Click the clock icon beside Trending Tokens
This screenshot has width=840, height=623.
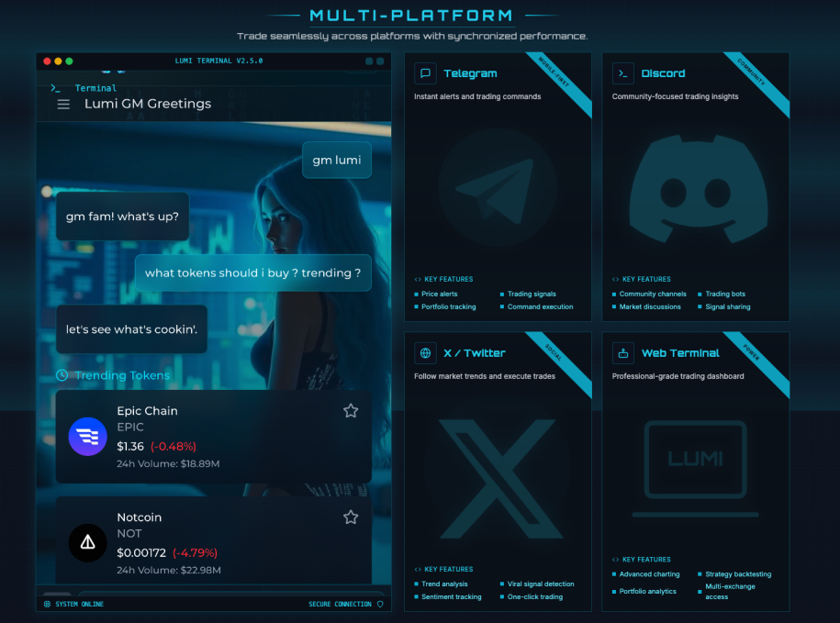(62, 375)
